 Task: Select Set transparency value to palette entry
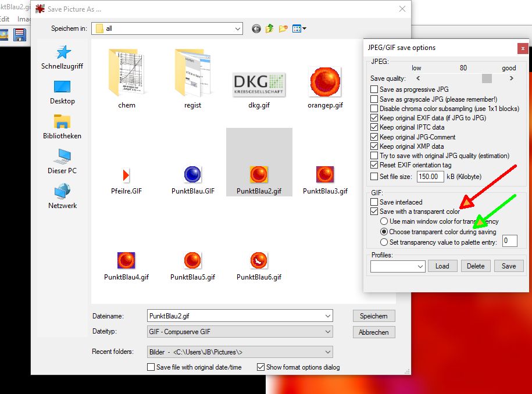[x=384, y=242]
